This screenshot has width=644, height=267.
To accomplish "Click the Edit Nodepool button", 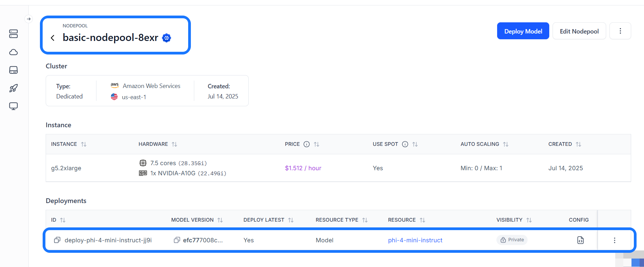I will click(x=579, y=31).
